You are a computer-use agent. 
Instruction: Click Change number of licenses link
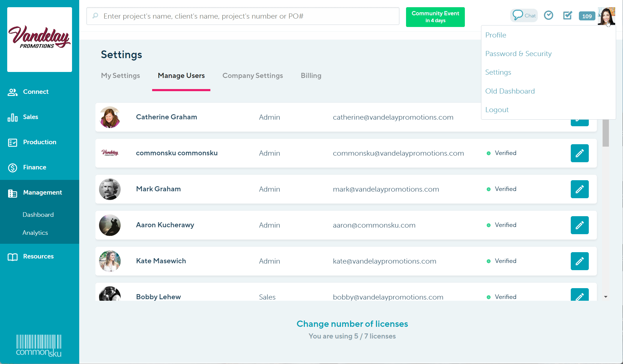(352, 324)
